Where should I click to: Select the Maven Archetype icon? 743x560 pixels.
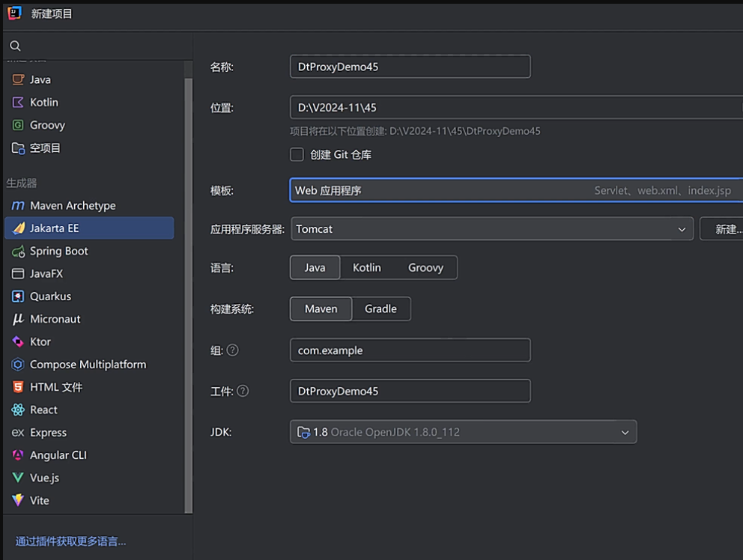pyautogui.click(x=18, y=206)
